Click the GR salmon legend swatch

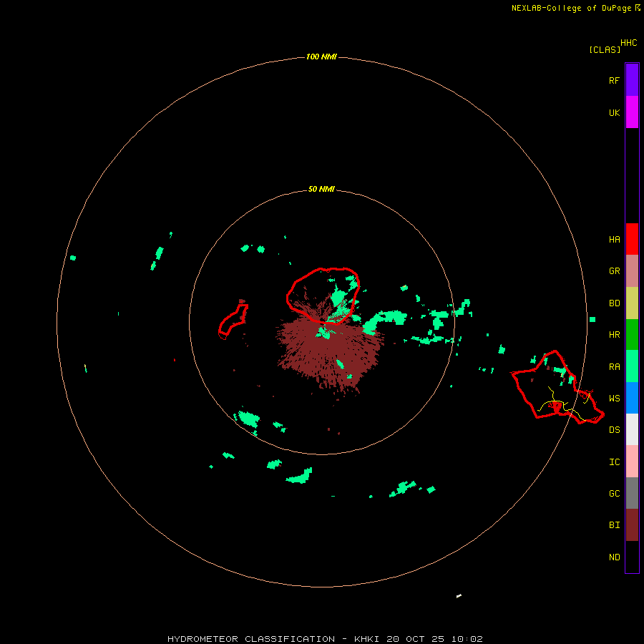click(x=632, y=270)
